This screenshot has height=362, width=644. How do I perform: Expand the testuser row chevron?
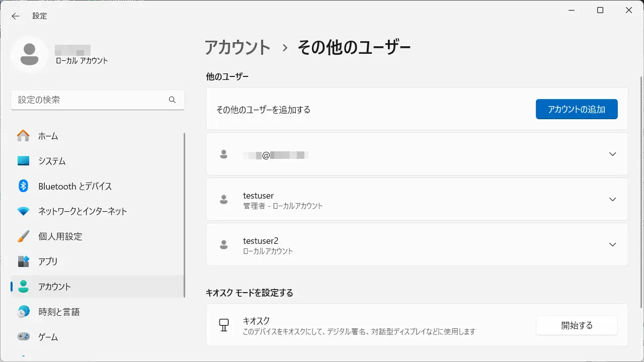612,200
